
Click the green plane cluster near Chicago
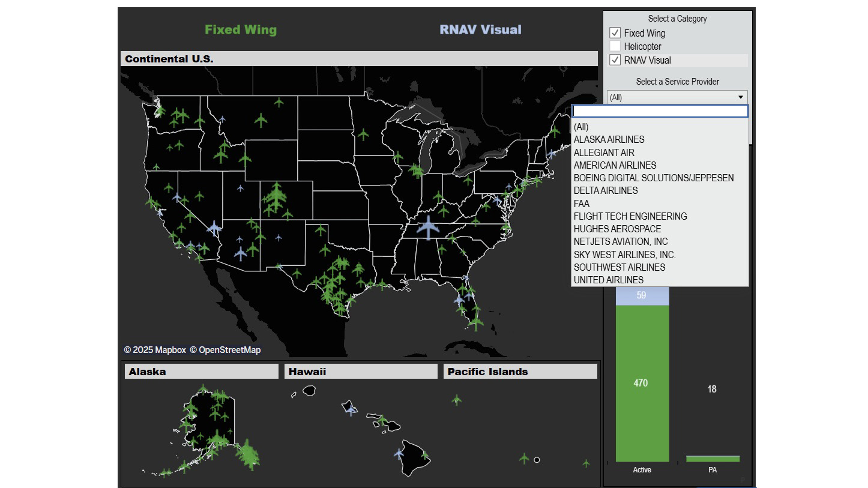pos(415,172)
